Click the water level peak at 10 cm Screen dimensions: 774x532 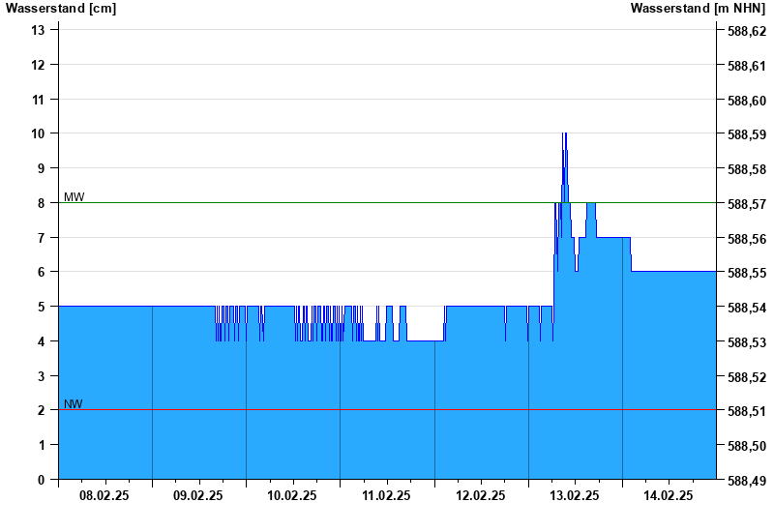[564, 134]
